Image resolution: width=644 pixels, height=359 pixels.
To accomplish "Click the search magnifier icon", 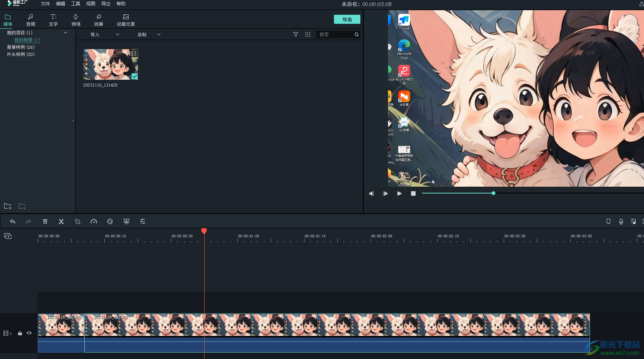I will coord(357,34).
